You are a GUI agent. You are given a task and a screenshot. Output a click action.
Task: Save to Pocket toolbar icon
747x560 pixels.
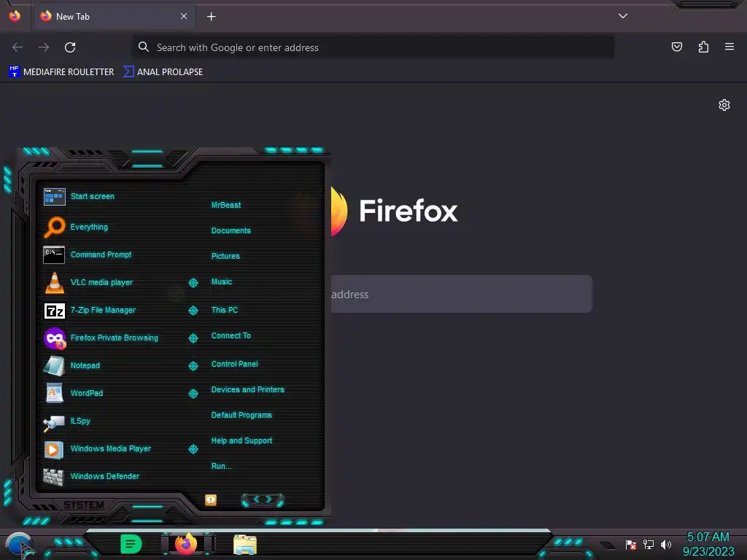tap(676, 47)
